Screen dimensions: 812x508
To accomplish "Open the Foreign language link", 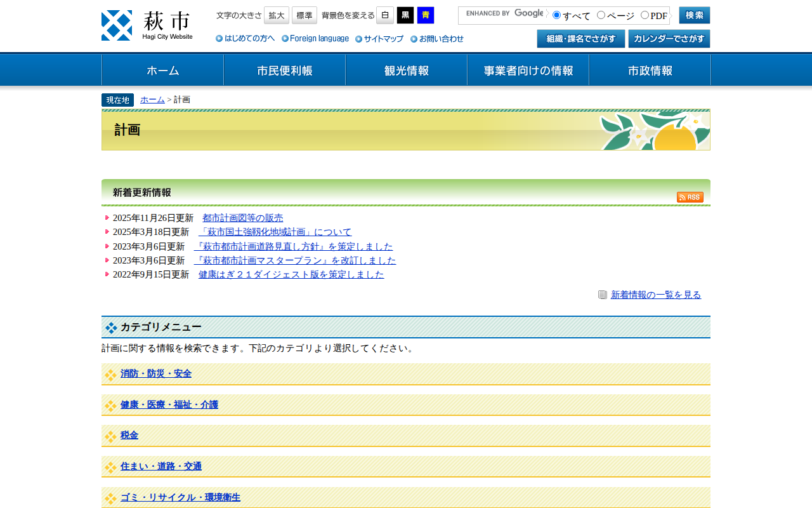I will pos(315,39).
